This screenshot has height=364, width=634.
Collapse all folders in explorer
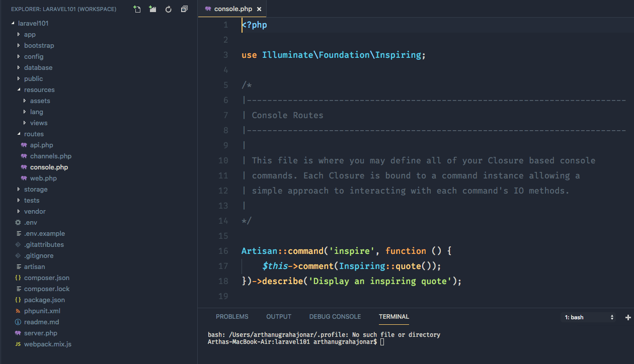point(184,9)
